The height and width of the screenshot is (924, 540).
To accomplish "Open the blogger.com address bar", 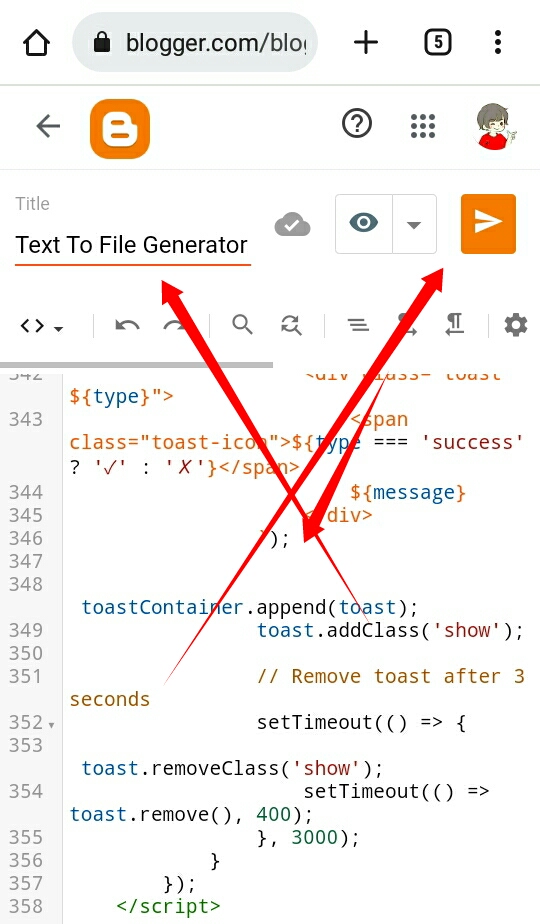I will coord(195,42).
